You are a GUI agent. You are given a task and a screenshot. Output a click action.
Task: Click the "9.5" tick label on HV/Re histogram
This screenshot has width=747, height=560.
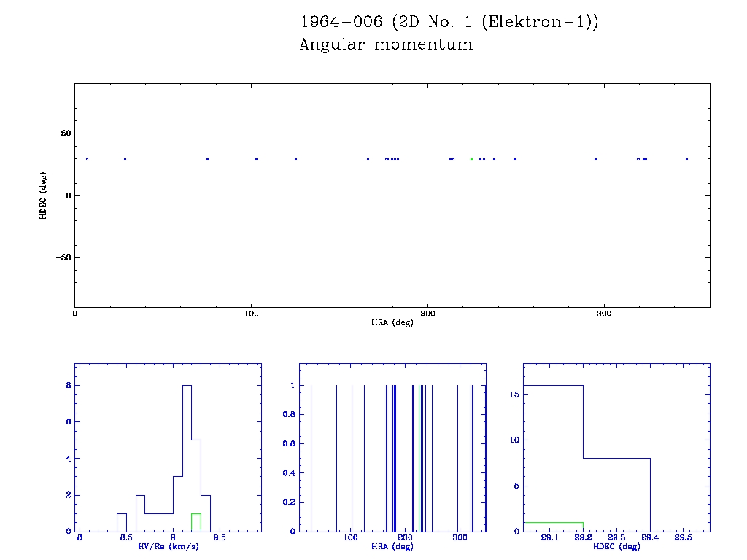(x=219, y=538)
